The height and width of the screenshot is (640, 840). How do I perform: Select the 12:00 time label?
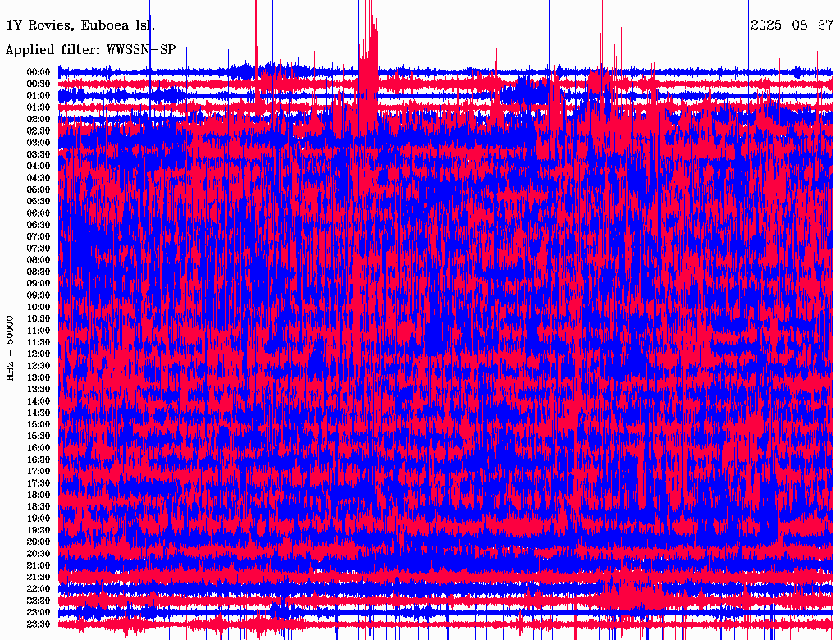pyautogui.click(x=39, y=354)
